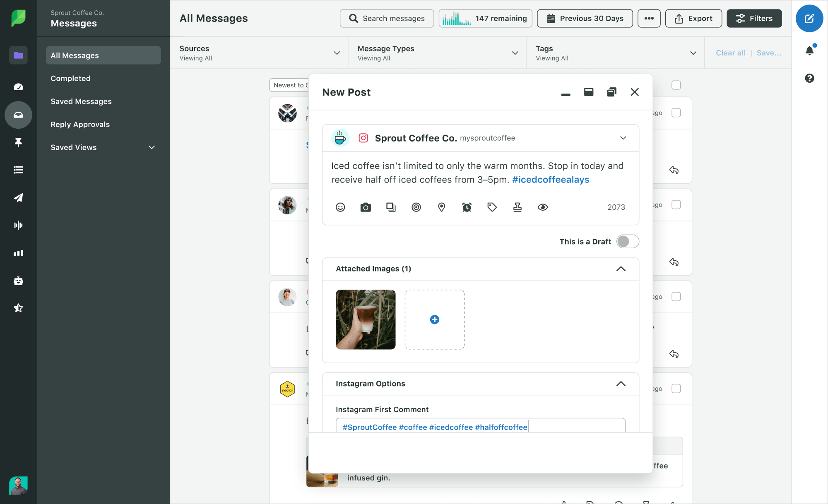The width and height of the screenshot is (828, 504).
Task: Click Save in the filter bar
Action: pyautogui.click(x=769, y=53)
